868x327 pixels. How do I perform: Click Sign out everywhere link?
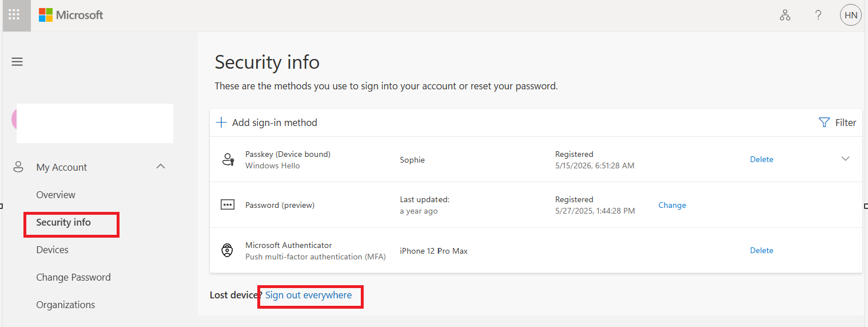point(309,295)
